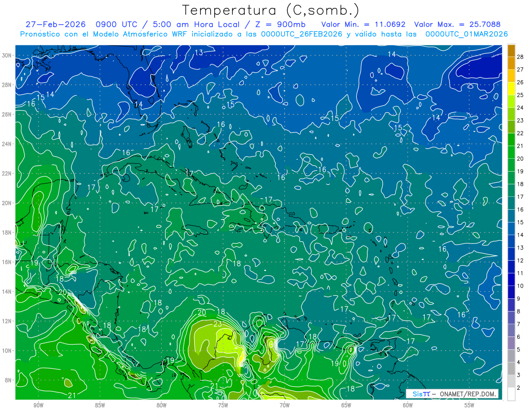Click the 75W longitude axis label

[x=223, y=406]
